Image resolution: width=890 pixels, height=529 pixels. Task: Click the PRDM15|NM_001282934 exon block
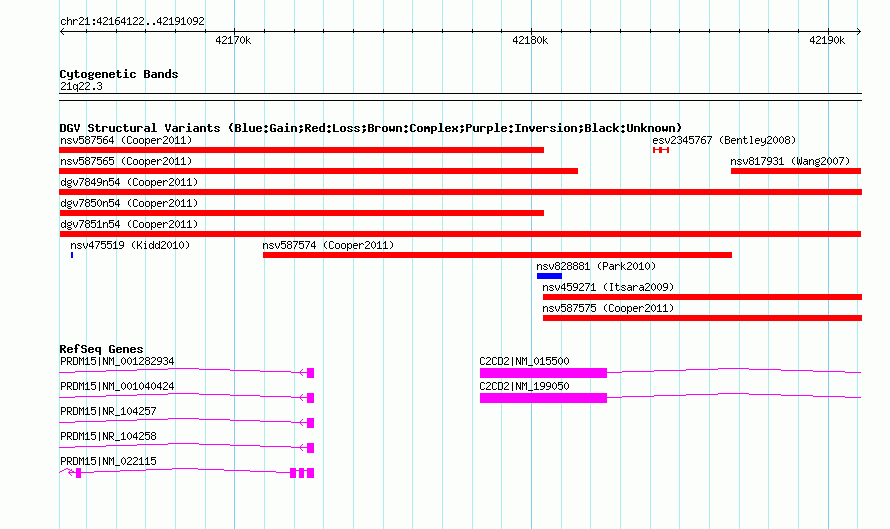[x=310, y=373]
